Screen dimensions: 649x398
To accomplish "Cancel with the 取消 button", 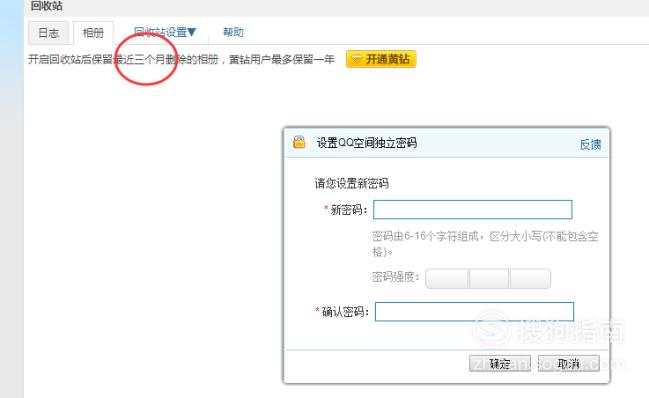I will [569, 364].
